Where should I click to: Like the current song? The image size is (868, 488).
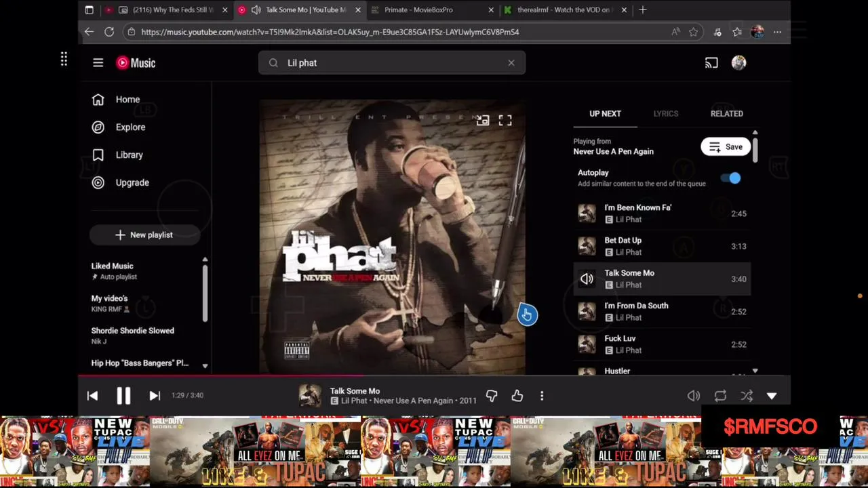517,396
